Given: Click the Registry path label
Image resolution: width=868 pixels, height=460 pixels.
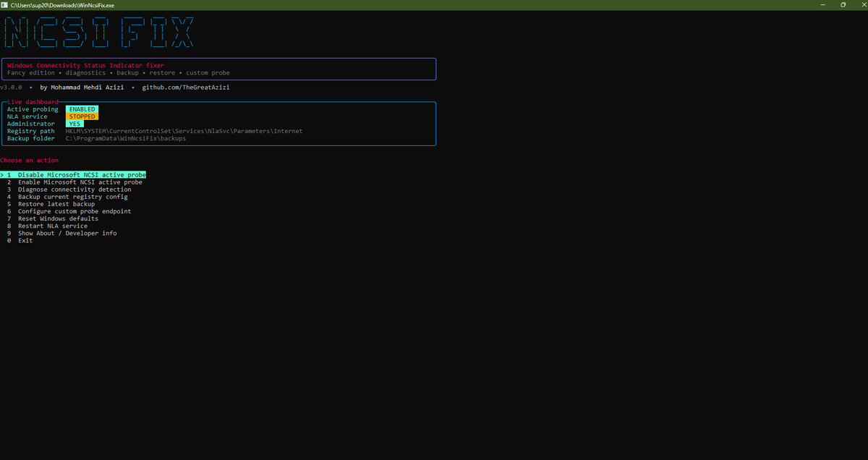Looking at the screenshot, I should (31, 131).
